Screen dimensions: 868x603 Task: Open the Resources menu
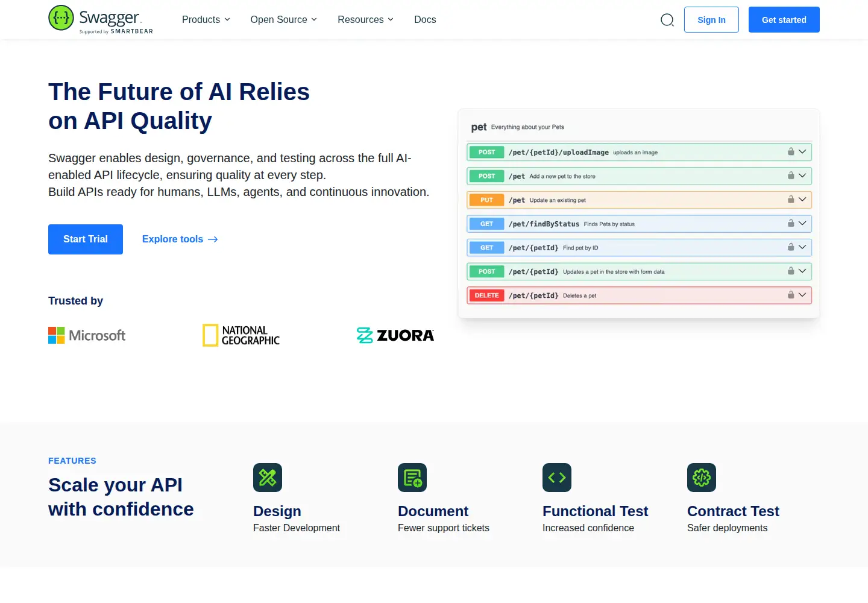pos(366,19)
